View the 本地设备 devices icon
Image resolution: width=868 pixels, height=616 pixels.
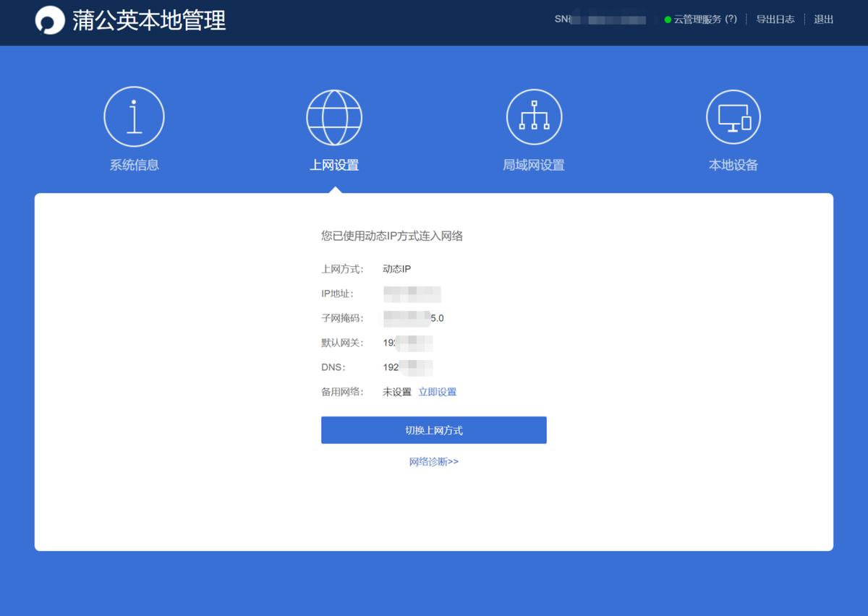click(733, 116)
